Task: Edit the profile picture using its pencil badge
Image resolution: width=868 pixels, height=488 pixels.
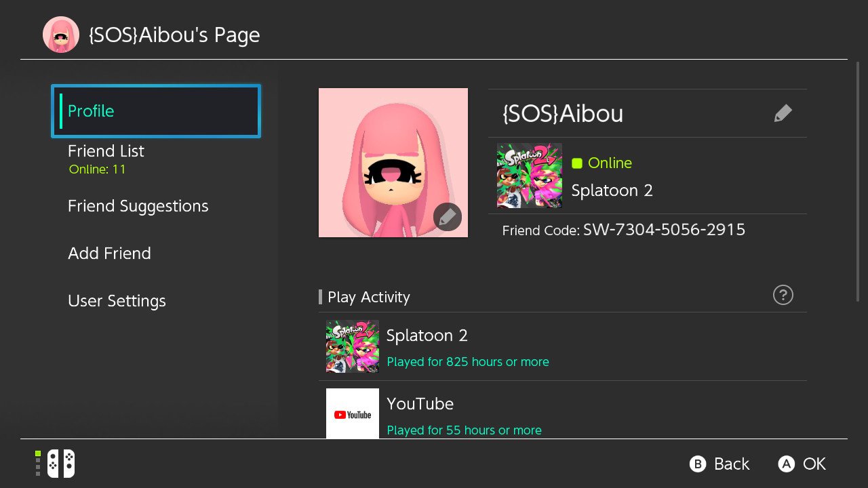Action: pyautogui.click(x=448, y=218)
